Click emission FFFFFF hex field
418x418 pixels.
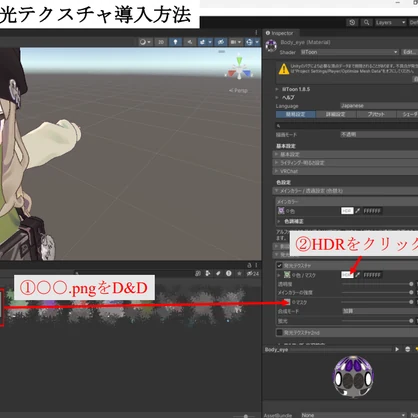[372, 275]
